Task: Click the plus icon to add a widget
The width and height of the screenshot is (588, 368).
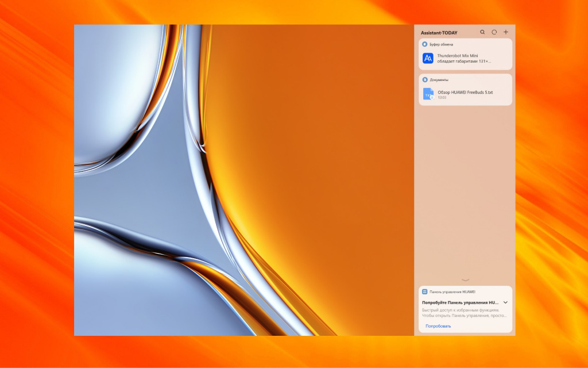Action: (x=506, y=32)
